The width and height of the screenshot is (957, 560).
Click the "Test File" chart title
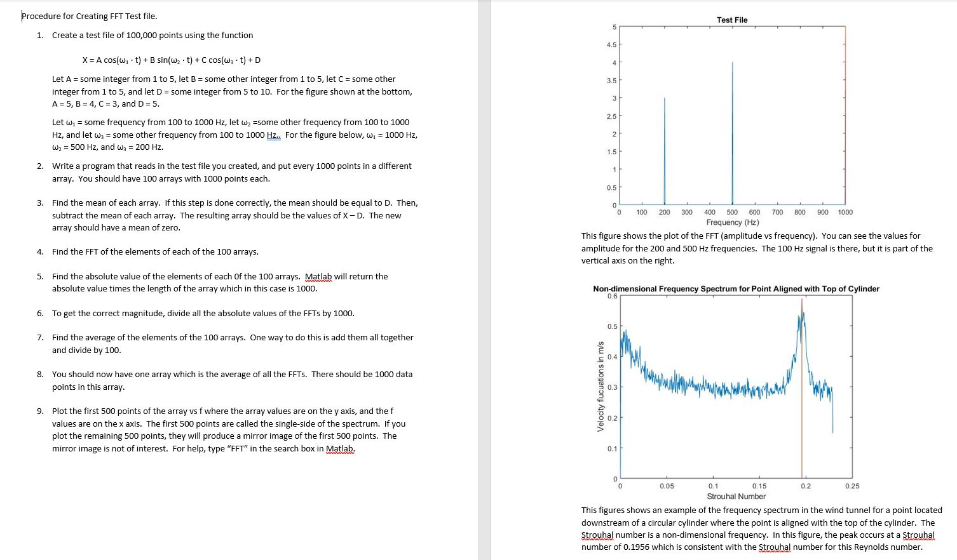[732, 20]
